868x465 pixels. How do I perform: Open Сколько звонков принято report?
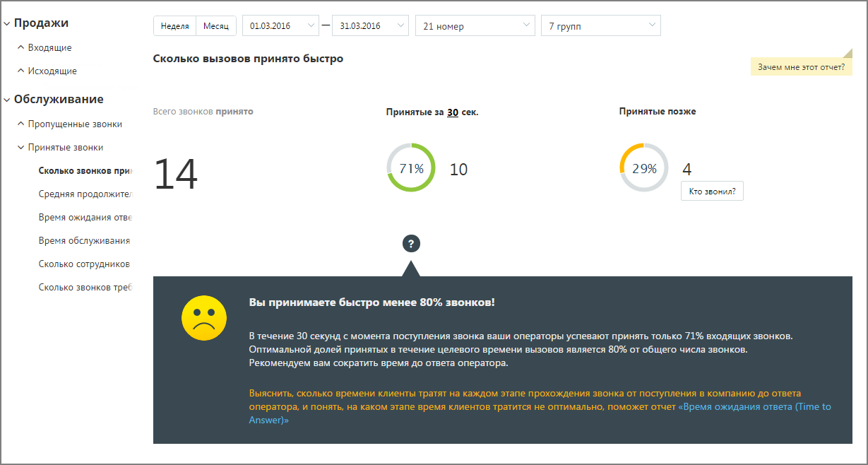click(85, 170)
